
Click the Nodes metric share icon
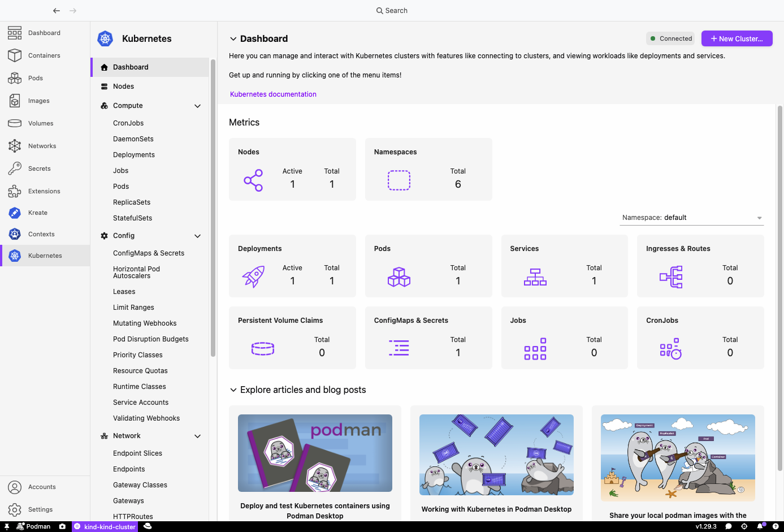(253, 180)
